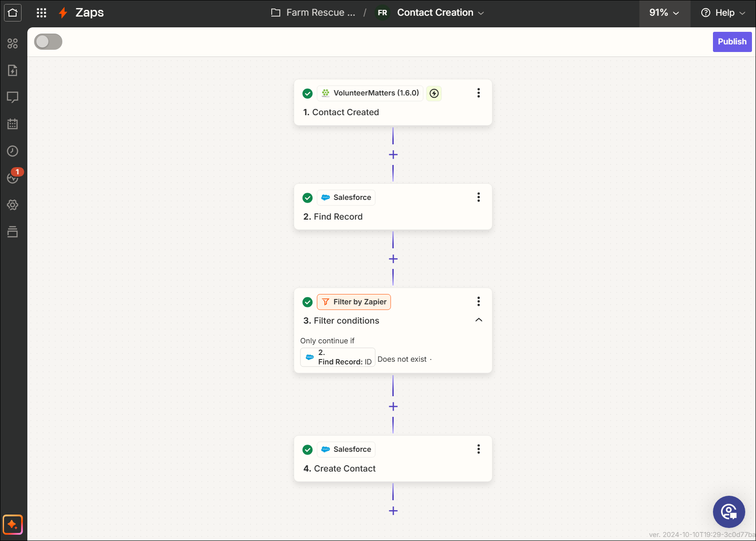Screen dimensions: 756x541
Task: Open the sidebar dashboard apps icon
Action: [x=13, y=43]
